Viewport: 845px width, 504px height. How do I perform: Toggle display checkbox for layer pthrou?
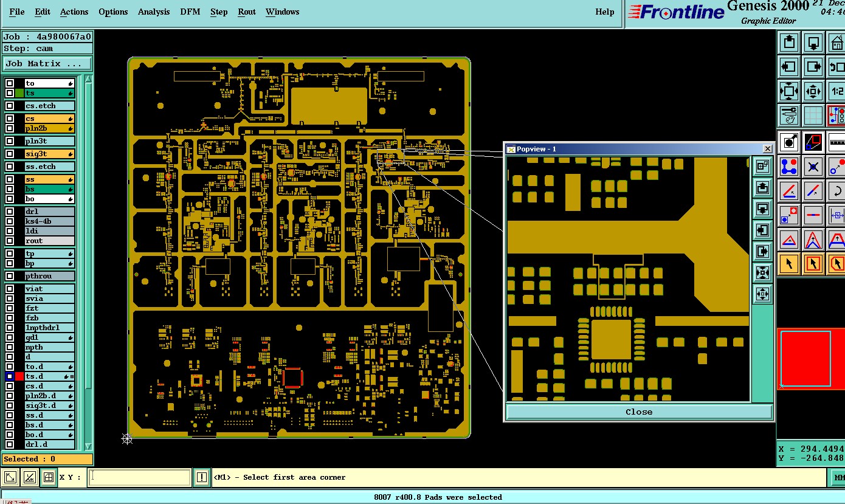pyautogui.click(x=10, y=276)
